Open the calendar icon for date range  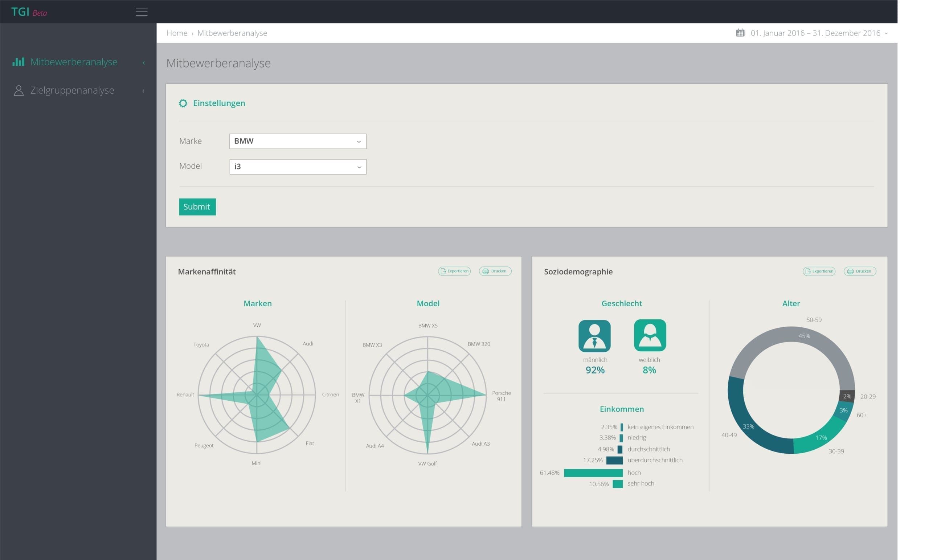pyautogui.click(x=740, y=33)
